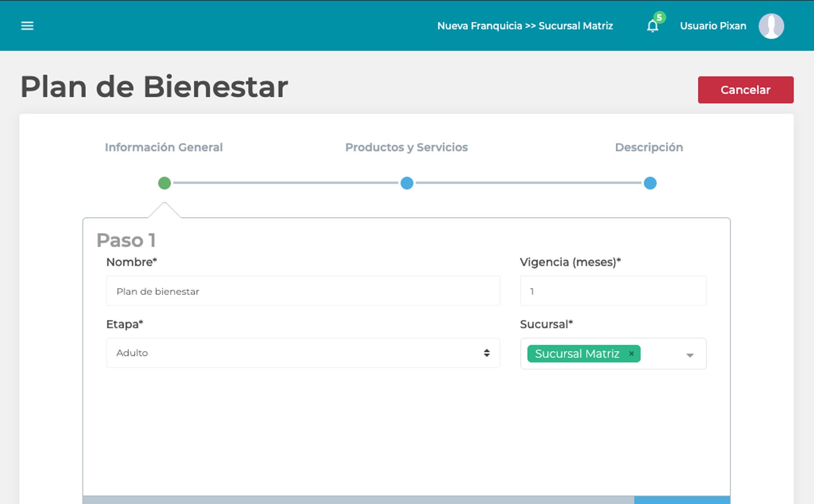Click the green Información General step dot
This screenshot has height=504, width=814.
(x=164, y=183)
